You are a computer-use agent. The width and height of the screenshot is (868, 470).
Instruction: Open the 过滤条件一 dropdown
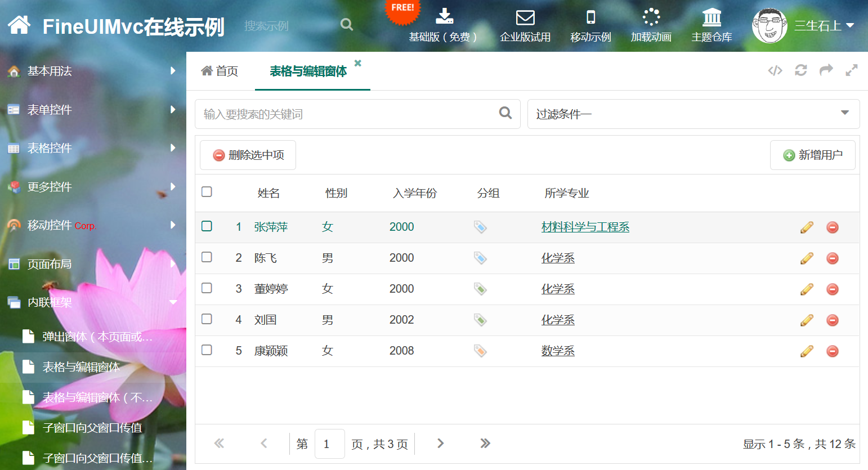(x=693, y=114)
